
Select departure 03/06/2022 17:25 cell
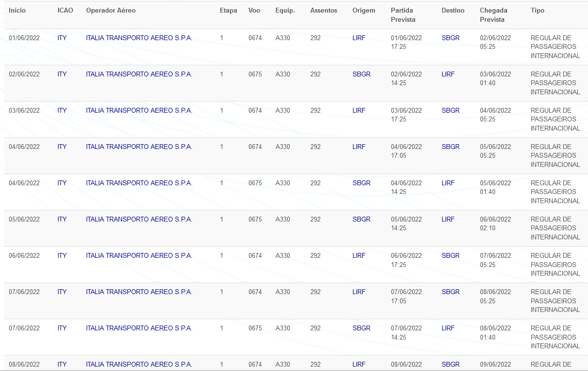coord(406,115)
